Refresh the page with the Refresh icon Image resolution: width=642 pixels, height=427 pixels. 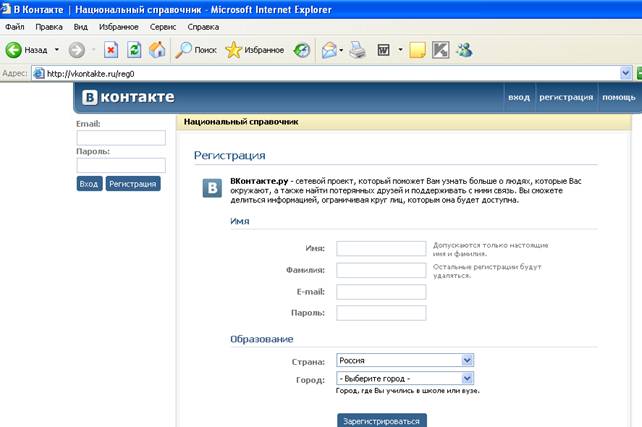pos(134,49)
